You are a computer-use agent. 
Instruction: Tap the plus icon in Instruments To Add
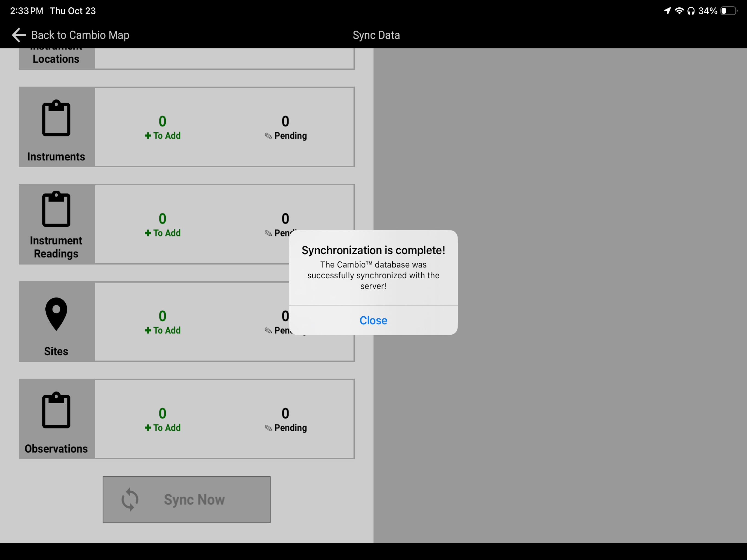click(x=148, y=136)
